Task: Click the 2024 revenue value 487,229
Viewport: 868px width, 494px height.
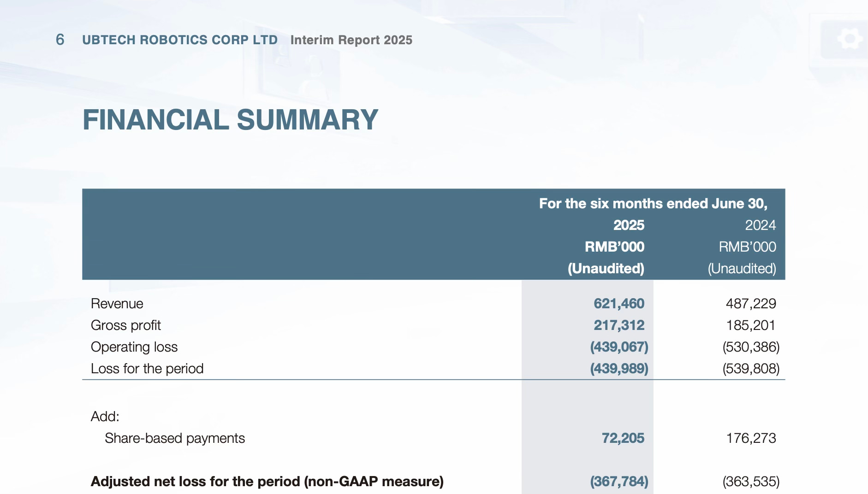Action: (751, 304)
